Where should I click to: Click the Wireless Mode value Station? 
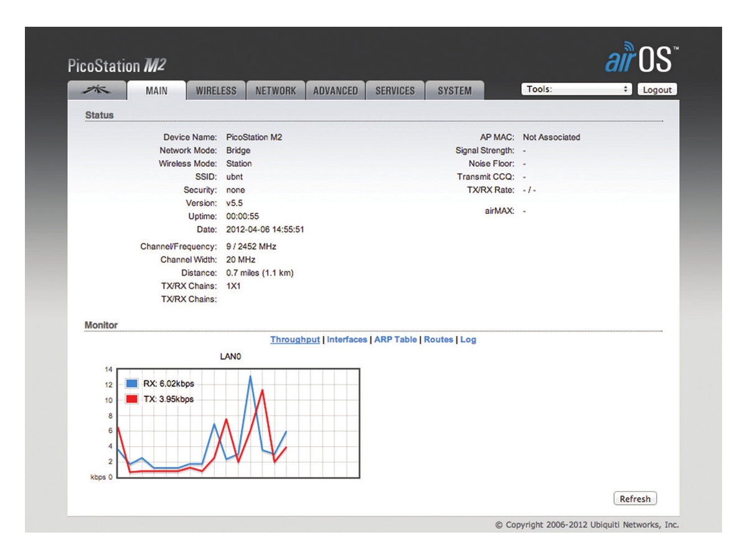click(239, 164)
